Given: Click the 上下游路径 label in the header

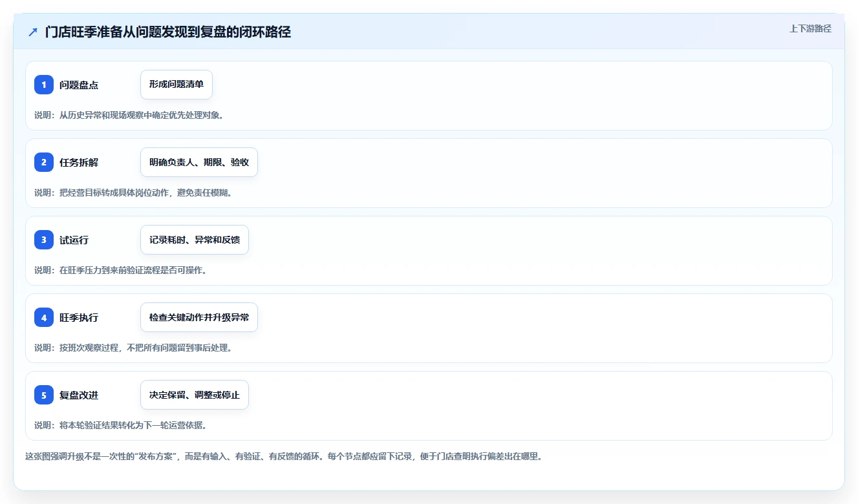Looking at the screenshot, I should coord(810,29).
